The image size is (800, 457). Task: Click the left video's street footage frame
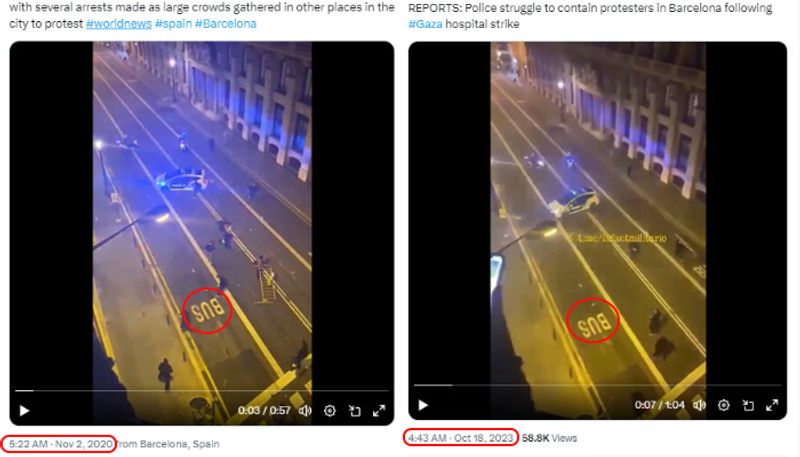coord(202,214)
